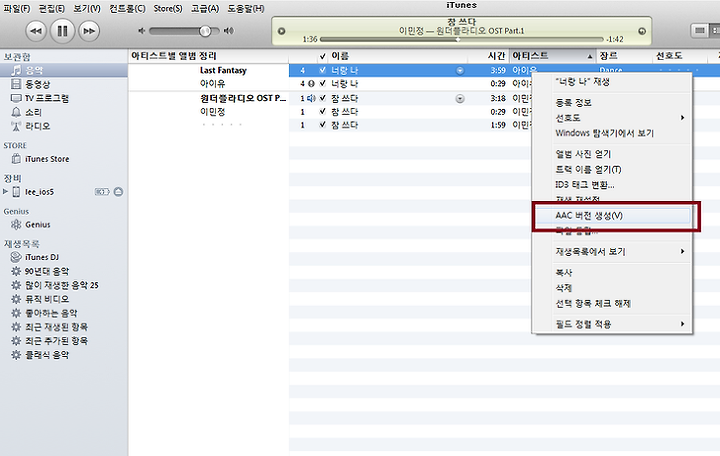Image resolution: width=720 pixels, height=456 pixels.
Task: Click the battery icon next to lee_ios5
Action: coord(102,191)
